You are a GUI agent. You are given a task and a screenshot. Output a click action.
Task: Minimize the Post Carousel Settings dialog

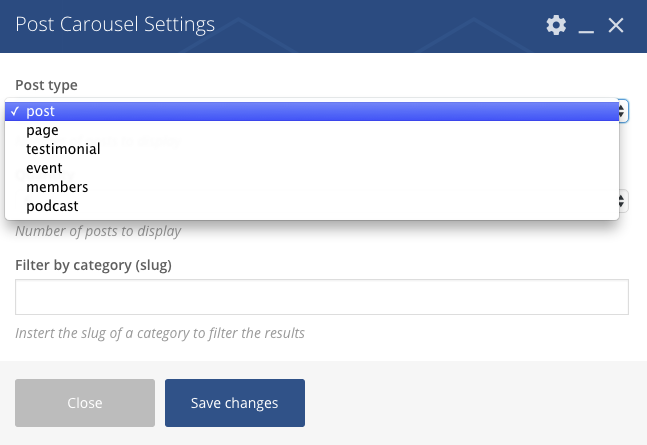click(x=586, y=27)
